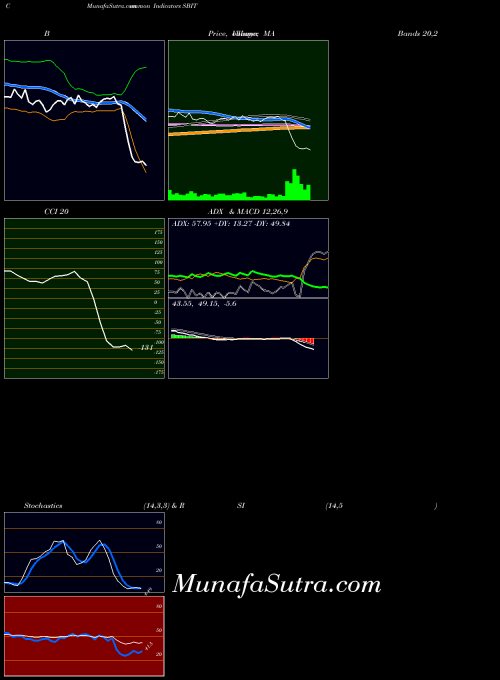Click the Stochastics chart panel

pyautogui.click(x=85, y=552)
